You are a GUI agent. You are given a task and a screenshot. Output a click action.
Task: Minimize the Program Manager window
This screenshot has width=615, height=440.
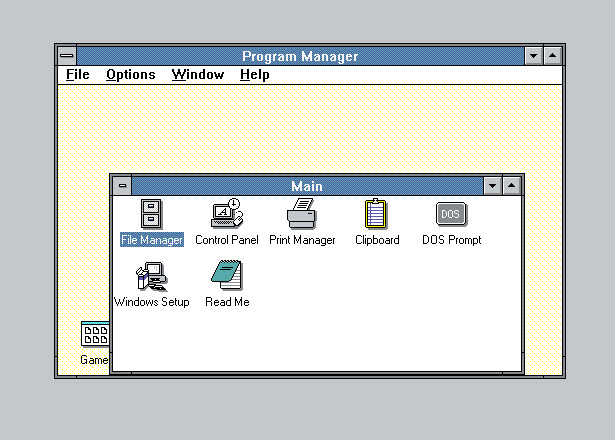click(x=533, y=56)
